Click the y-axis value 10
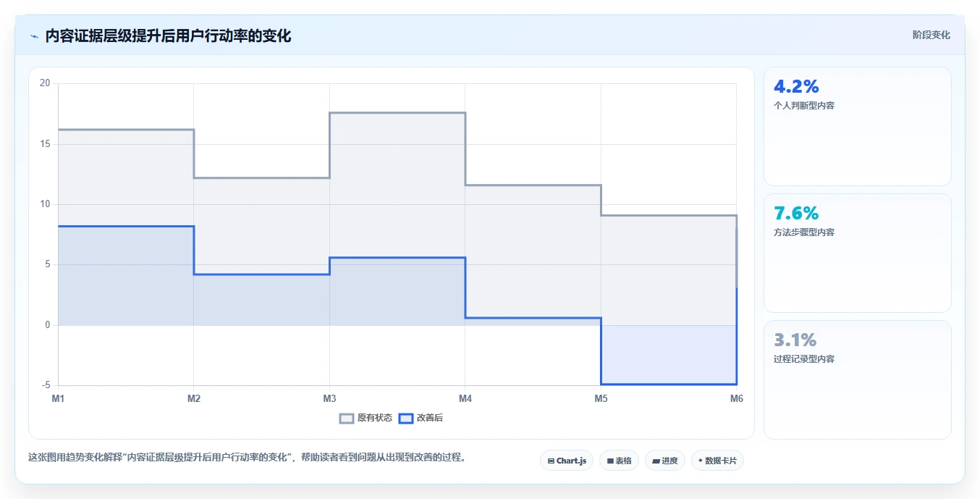 pyautogui.click(x=45, y=204)
